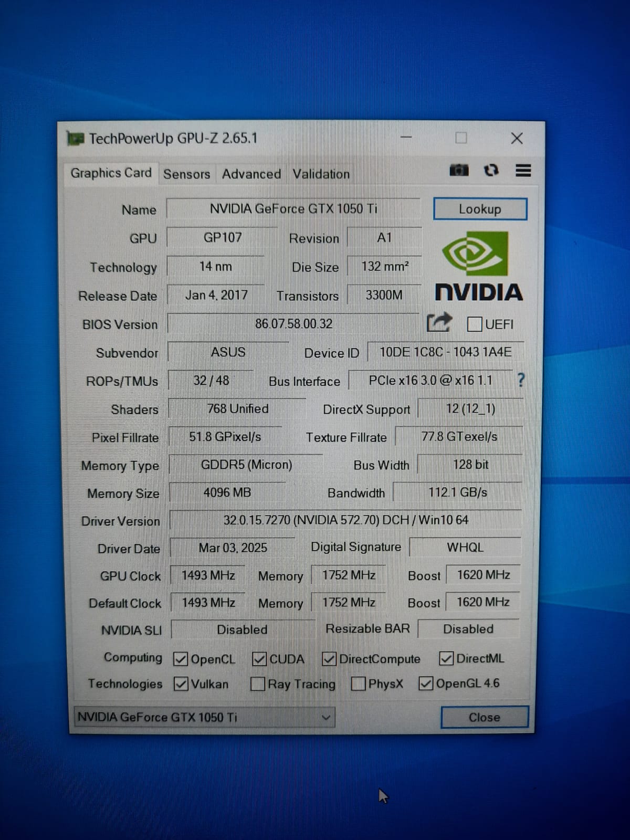Click the Bandwidth value 112.1 GB/s
Screen dimensions: 630x840
[457, 492]
